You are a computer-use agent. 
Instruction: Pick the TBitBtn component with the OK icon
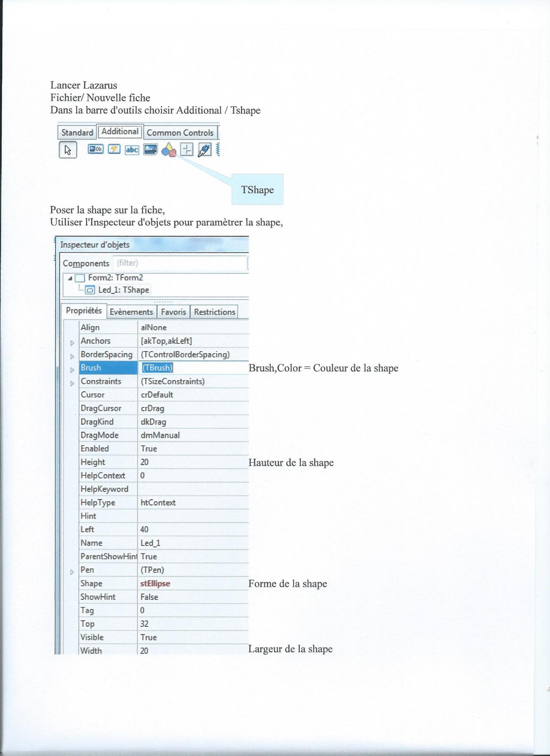[x=95, y=149]
